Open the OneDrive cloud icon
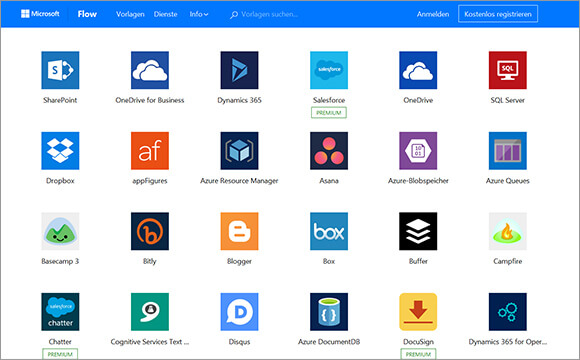The height and width of the screenshot is (360, 580). pos(418,70)
